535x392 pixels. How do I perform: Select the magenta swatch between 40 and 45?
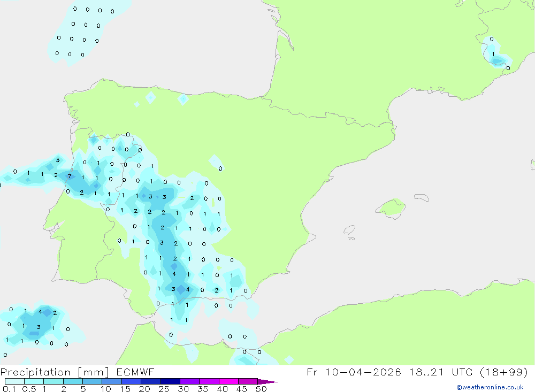point(228,381)
